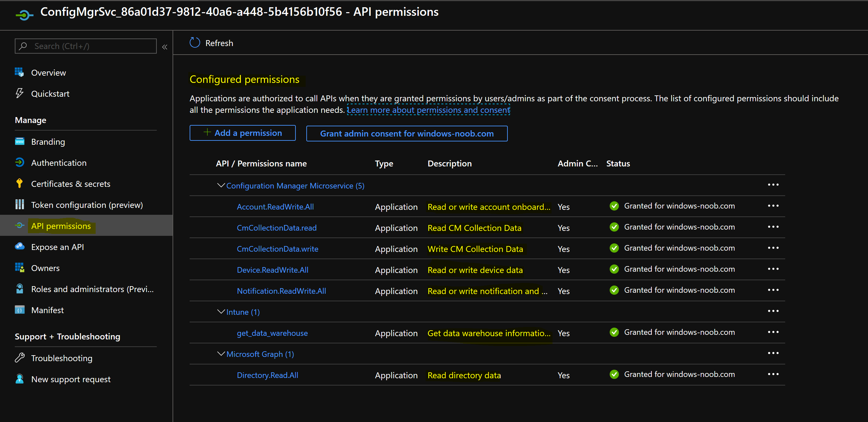This screenshot has height=422, width=868.
Task: Open more options for CmCollectionData.write row
Action: (773, 248)
